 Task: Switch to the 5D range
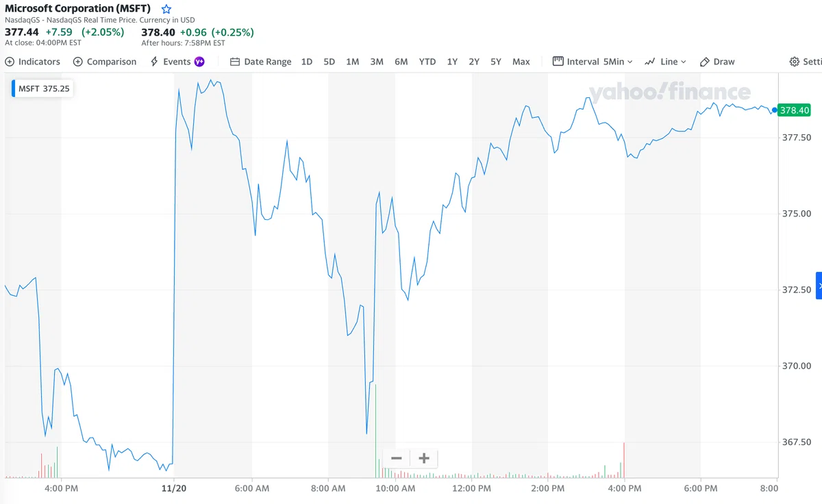(329, 62)
